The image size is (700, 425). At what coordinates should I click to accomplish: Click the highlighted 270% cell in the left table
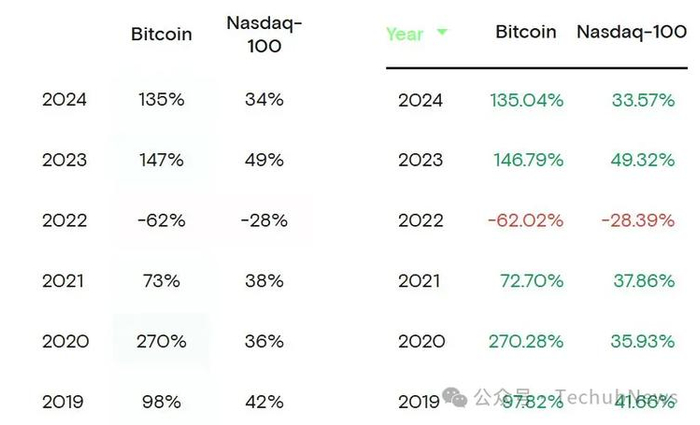[x=161, y=341]
